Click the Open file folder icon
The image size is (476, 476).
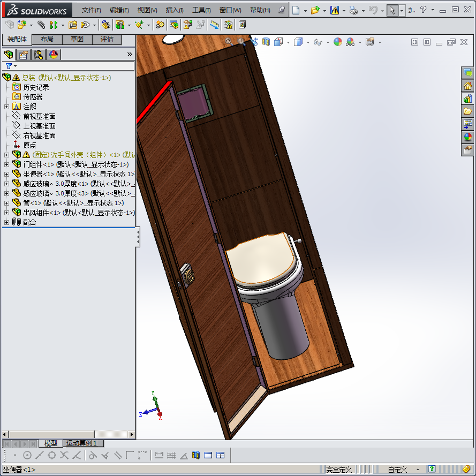pos(315,10)
